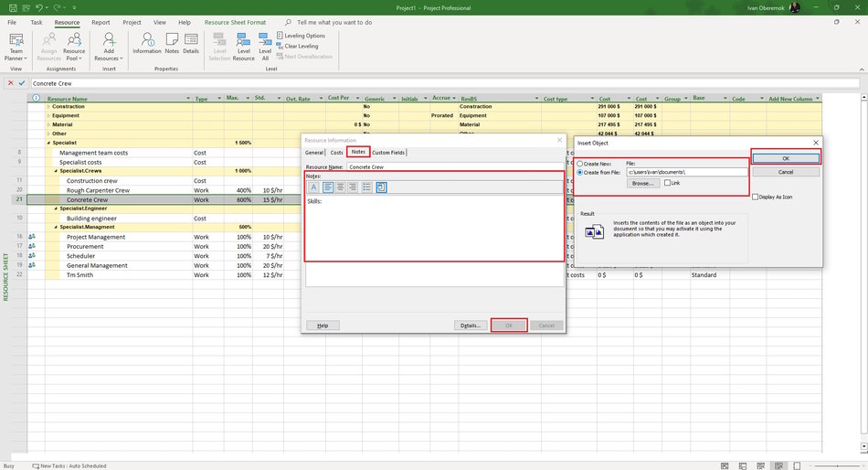Viewport: 868px width, 470px height.
Task: Open Leveling Options
Action: point(301,36)
